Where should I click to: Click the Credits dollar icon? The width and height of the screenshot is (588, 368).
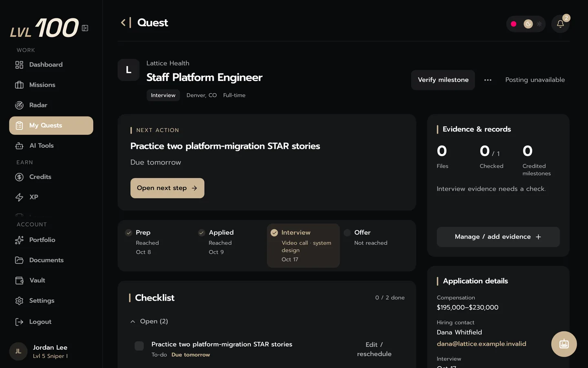(x=19, y=177)
